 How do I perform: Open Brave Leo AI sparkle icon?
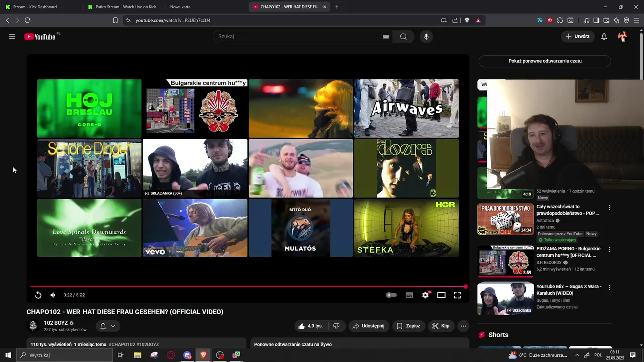[616, 20]
